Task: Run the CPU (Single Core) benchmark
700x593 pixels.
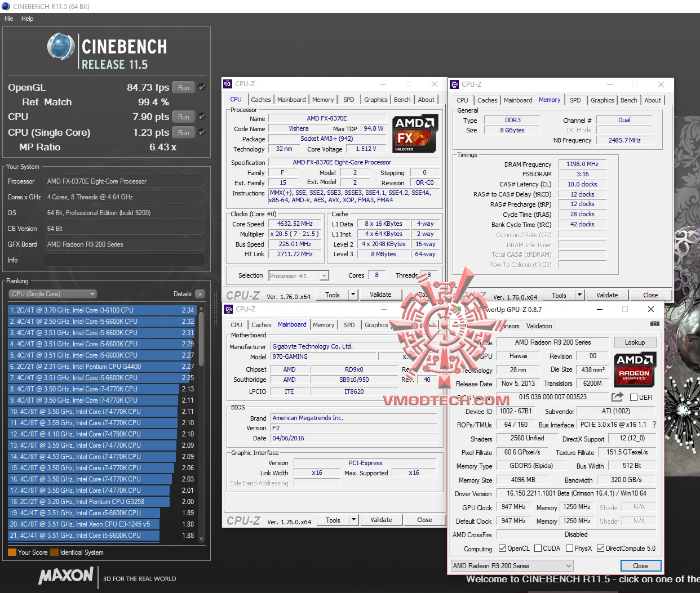Action: tap(184, 132)
